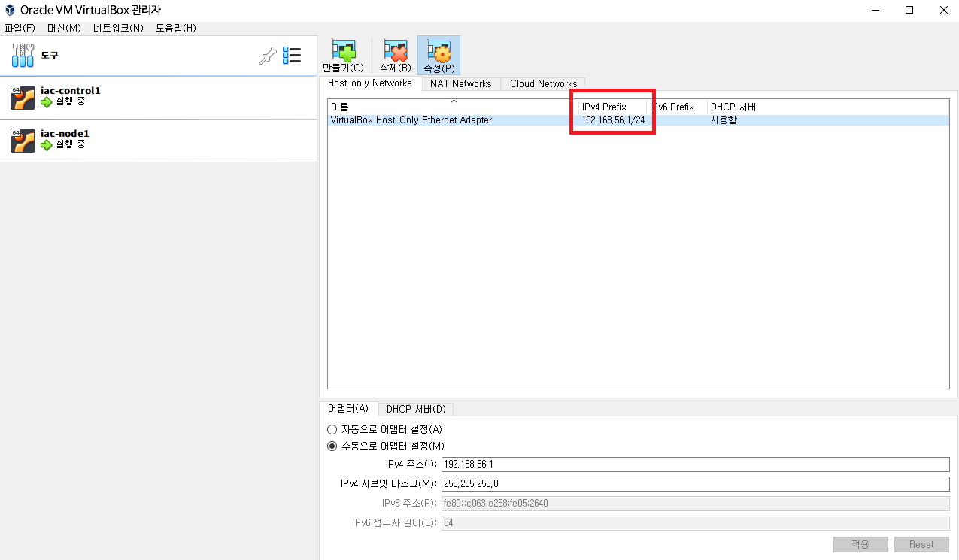Click the IPv6 address field
The image size is (959, 560).
[x=696, y=503]
